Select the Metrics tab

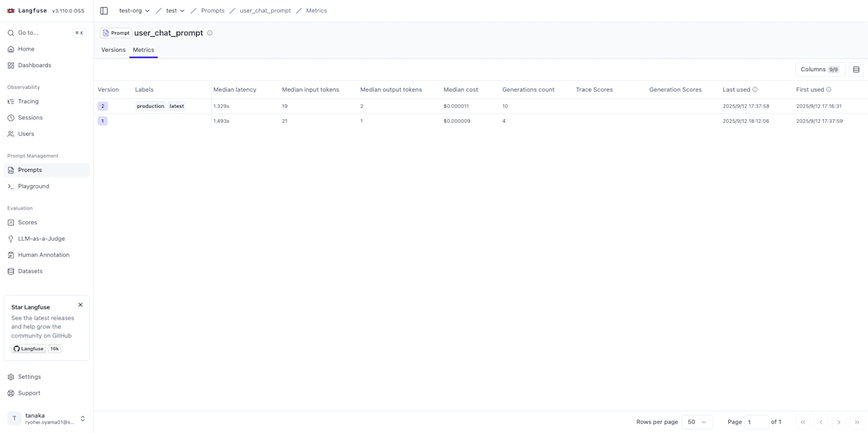(x=143, y=50)
